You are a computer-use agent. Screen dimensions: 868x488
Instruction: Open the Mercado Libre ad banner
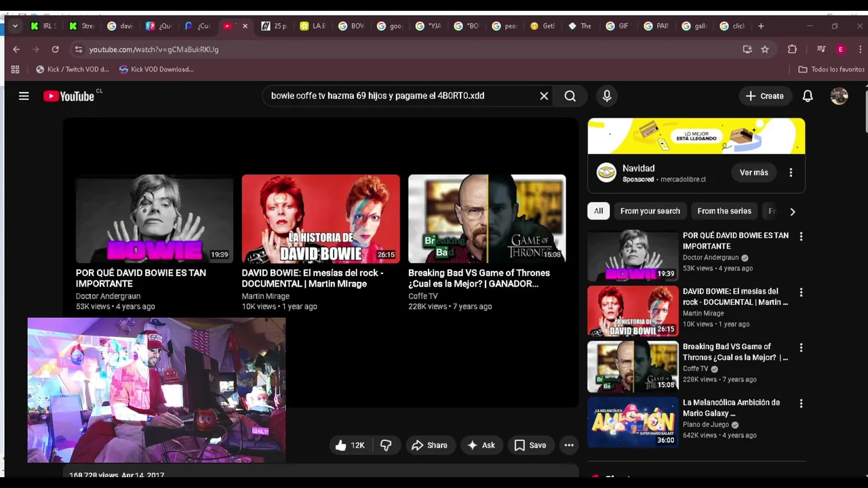pyautogui.click(x=696, y=136)
